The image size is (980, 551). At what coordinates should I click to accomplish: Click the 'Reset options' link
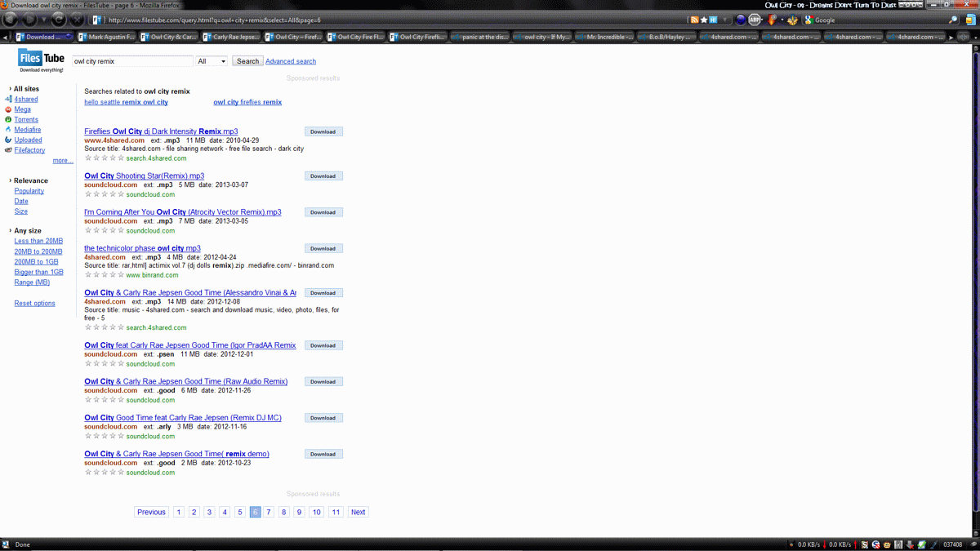coord(34,303)
